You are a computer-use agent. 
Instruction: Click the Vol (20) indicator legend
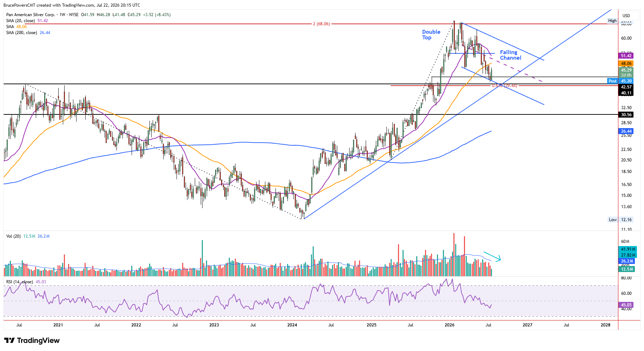coord(28,236)
